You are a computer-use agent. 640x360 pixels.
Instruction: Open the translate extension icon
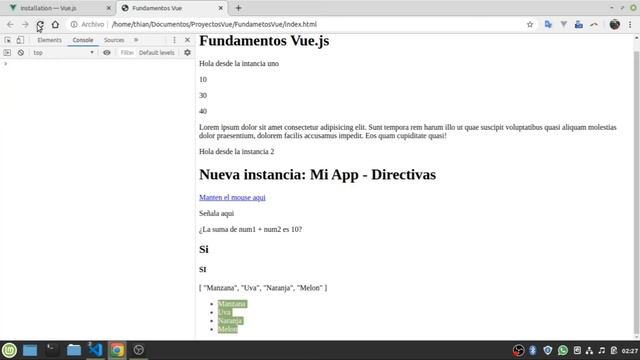548,24
